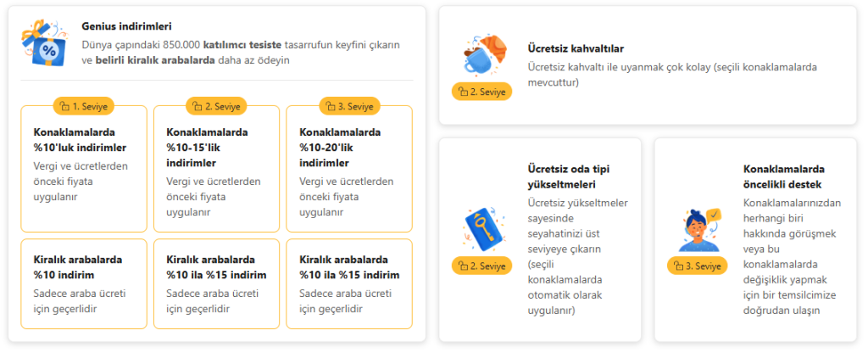Open the 'katılımcı tesiste' bold link

(x=242, y=44)
